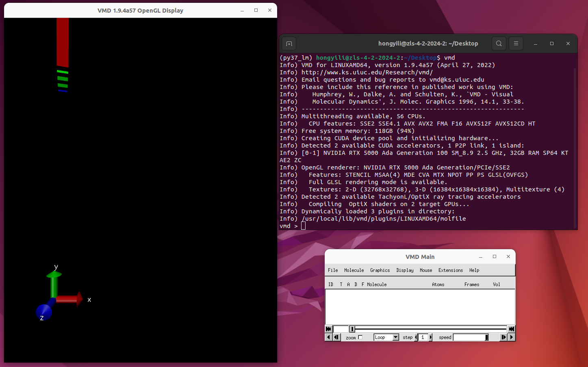This screenshot has height=367, width=588.
Task: Minimize the terminal window
Action: (536, 43)
